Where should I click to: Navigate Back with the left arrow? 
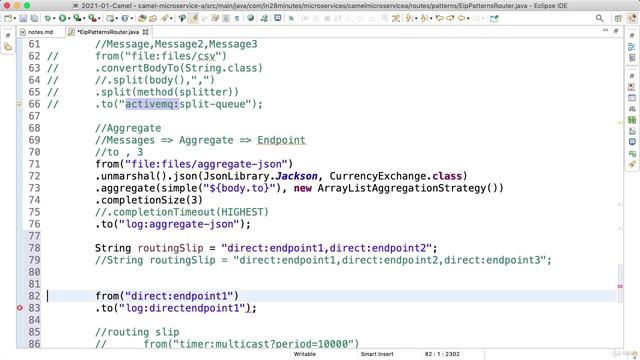(461, 18)
